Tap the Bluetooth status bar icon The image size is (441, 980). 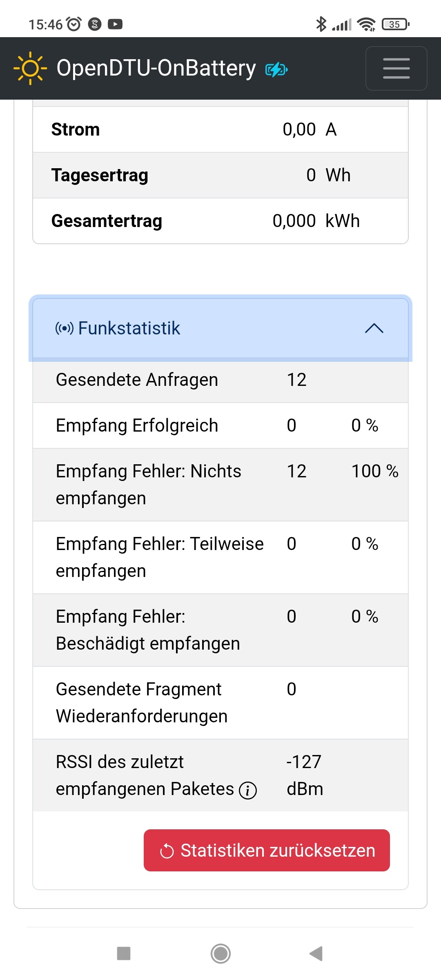pyautogui.click(x=321, y=24)
